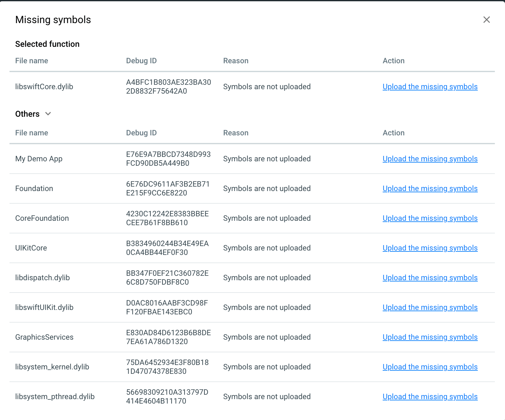Upload missing symbols for My Demo App
505x420 pixels.
430,159
